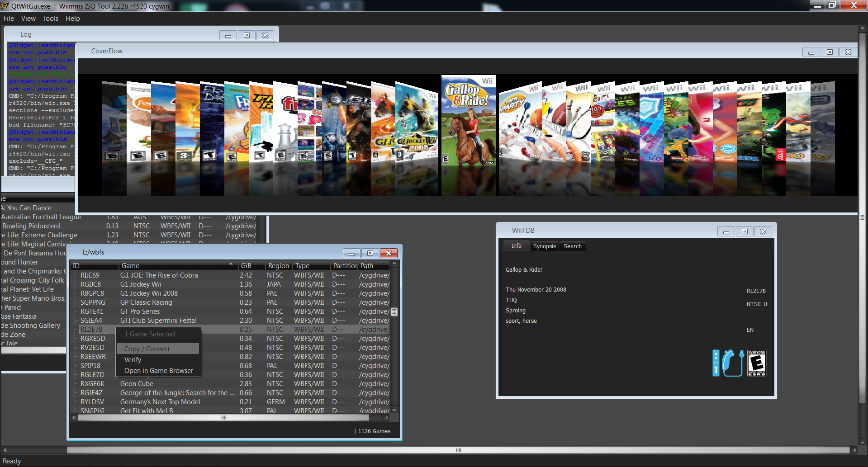Click the ESRB Everyone rating icon
Image resolution: width=868 pixels, height=467 pixels.
pos(757,363)
